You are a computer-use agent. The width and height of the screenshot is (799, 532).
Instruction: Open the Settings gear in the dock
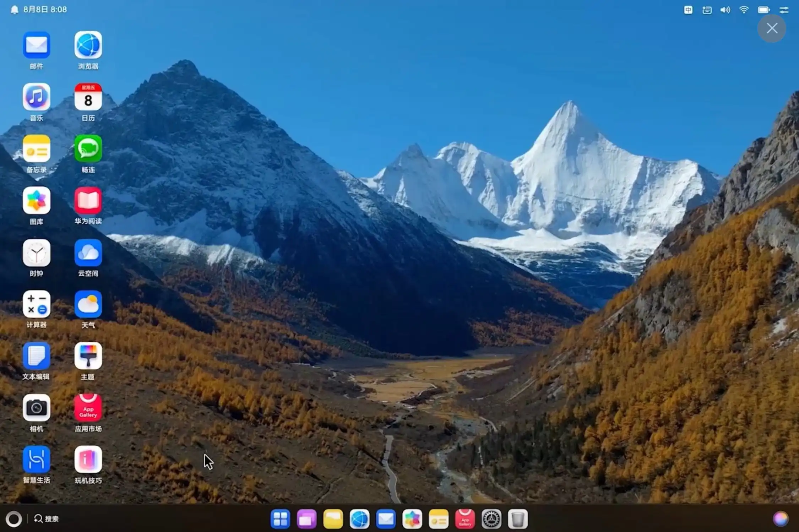click(491, 519)
